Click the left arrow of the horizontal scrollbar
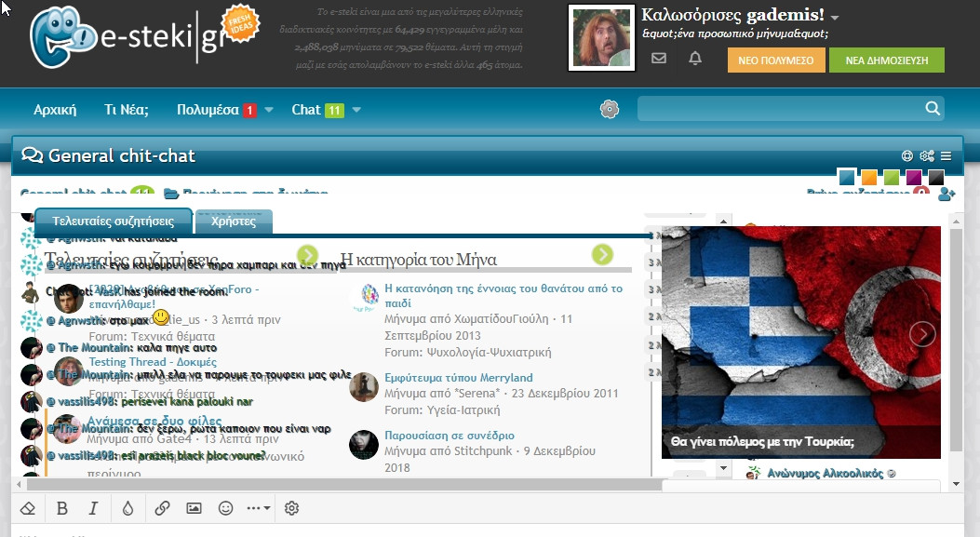This screenshot has width=980, height=537. pyautogui.click(x=19, y=484)
